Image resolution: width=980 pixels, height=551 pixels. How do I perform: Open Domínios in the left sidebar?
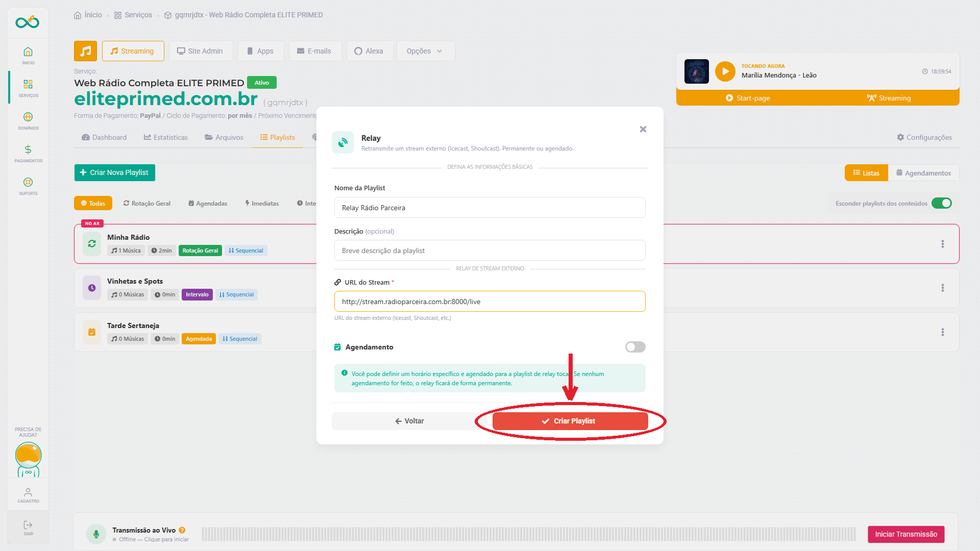28,120
